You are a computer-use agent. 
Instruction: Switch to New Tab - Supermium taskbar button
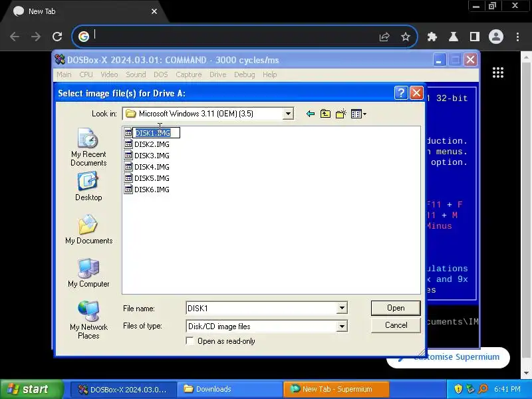[x=336, y=389]
